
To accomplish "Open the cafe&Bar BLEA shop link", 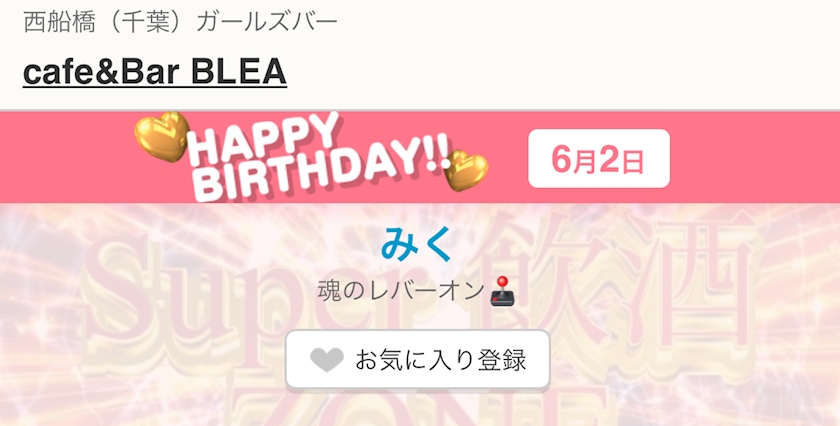I will [x=155, y=72].
